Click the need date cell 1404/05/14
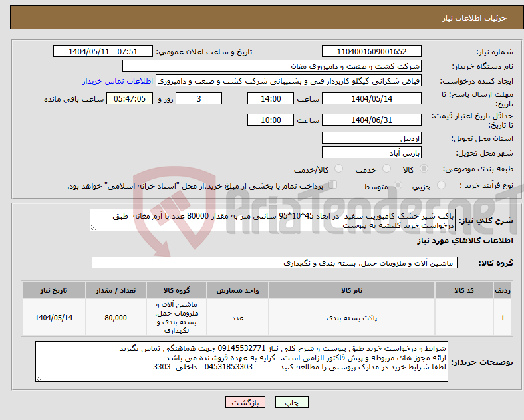The image size is (524, 420). [x=53, y=318]
